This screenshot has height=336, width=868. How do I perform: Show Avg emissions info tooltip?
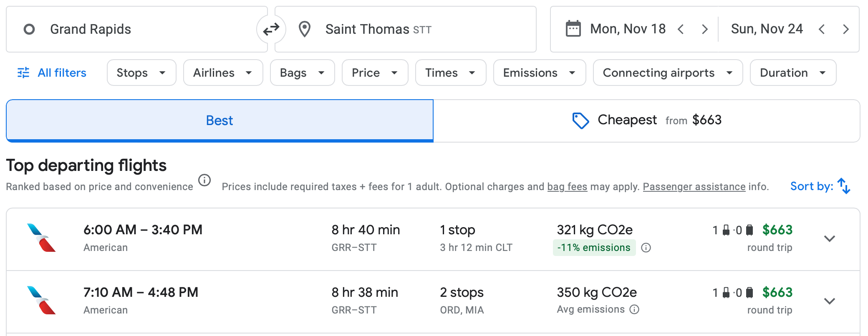pos(634,309)
